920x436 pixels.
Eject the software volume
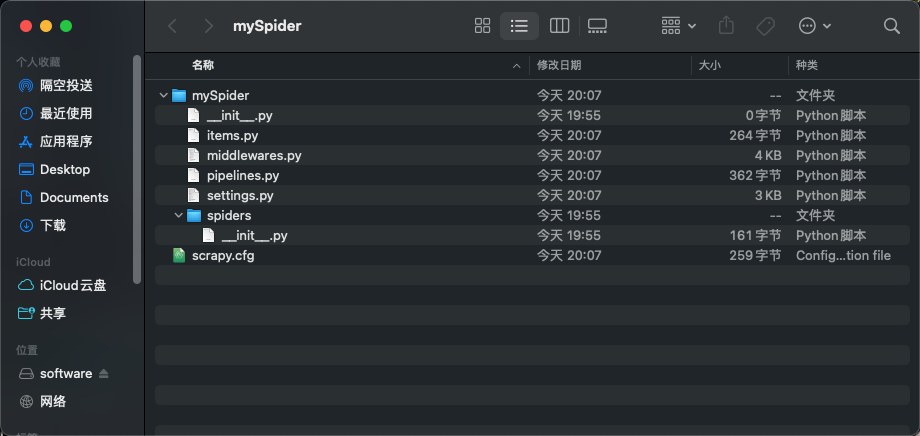point(104,373)
